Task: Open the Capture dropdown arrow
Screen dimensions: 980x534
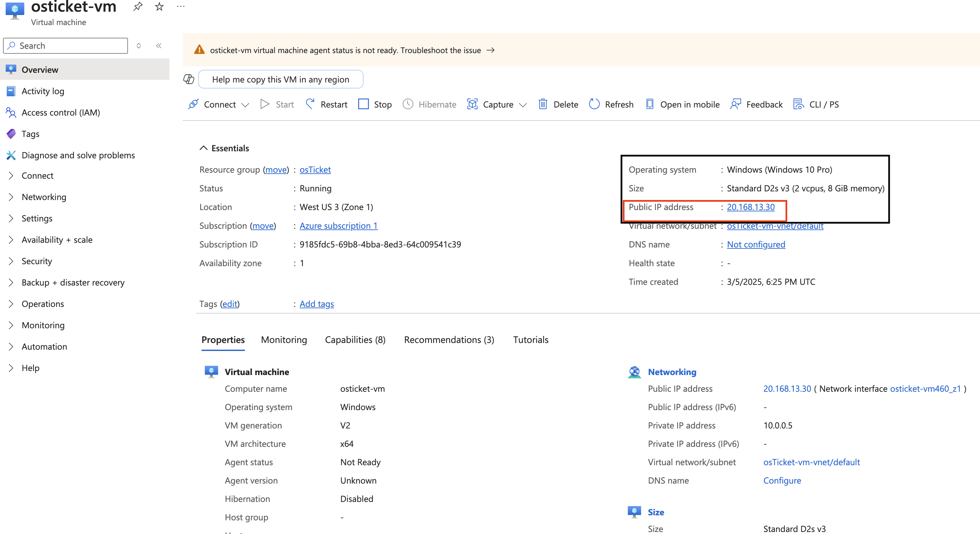Action: [523, 105]
